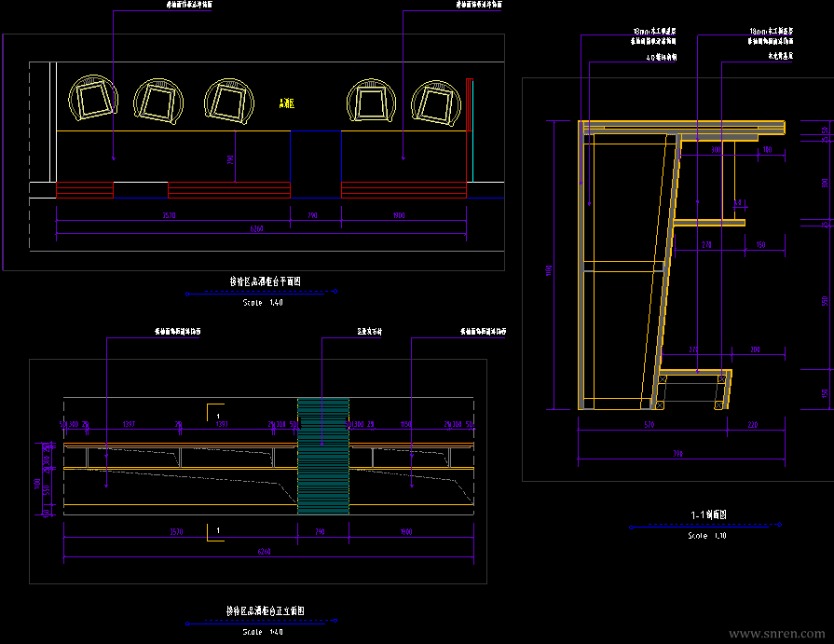The image size is (834, 644).
Task: Select the 接待区品酒柜台平面图 title text
Action: point(265,281)
